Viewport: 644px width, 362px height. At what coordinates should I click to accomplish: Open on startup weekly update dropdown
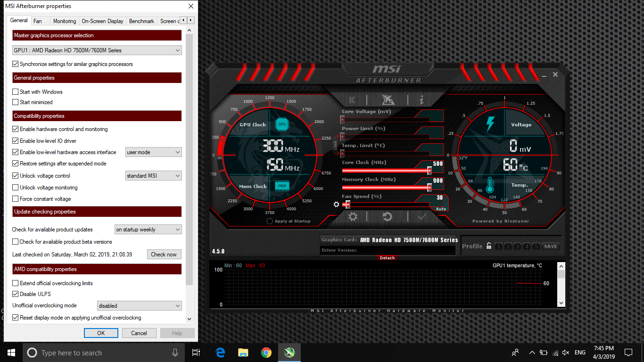(x=149, y=230)
